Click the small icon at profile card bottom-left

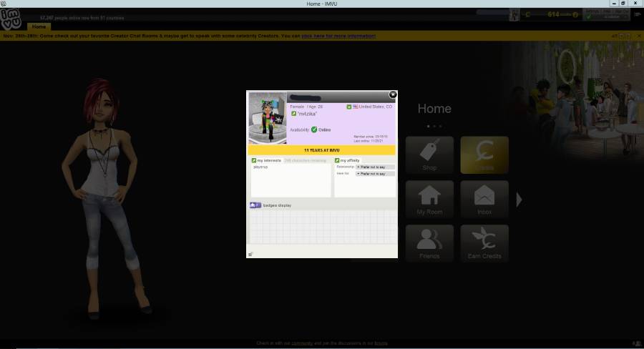[250, 254]
